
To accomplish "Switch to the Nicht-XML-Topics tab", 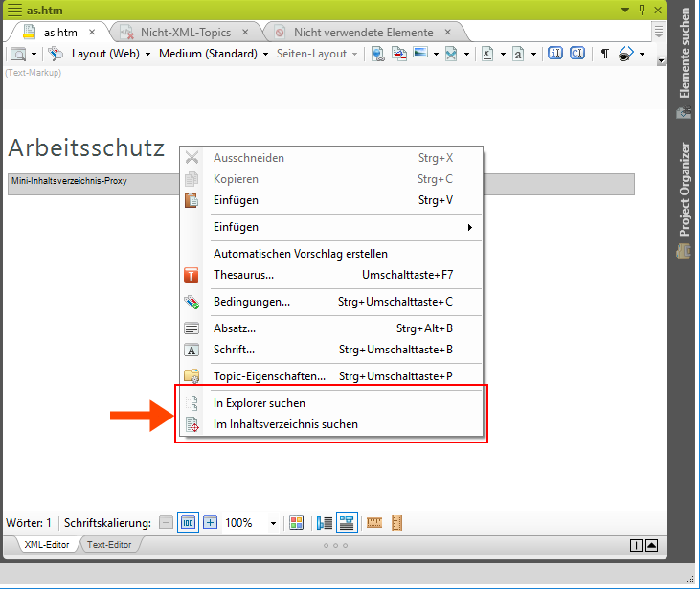I will pyautogui.click(x=185, y=32).
